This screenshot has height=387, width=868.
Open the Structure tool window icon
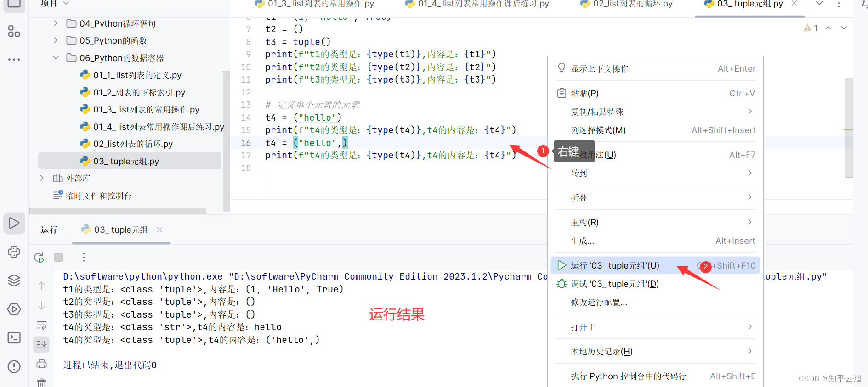click(14, 31)
